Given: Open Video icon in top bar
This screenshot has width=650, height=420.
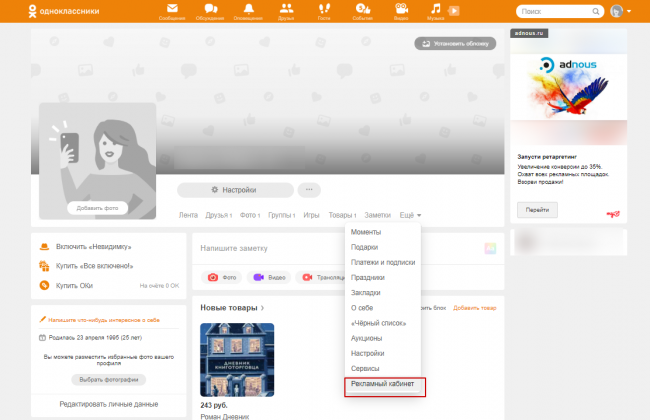Looking at the screenshot, I should pyautogui.click(x=400, y=11).
